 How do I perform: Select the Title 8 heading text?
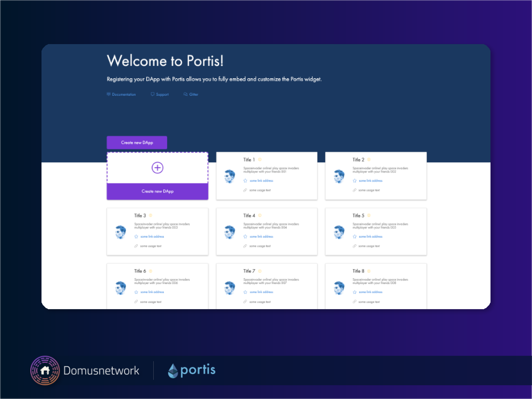358,271
